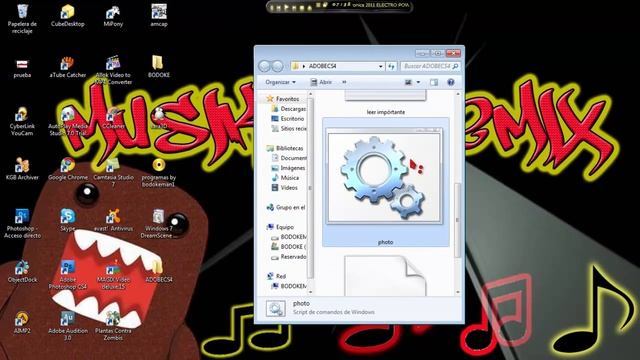
Task: Open the KGB Archiver shortcut
Action: [22, 169]
